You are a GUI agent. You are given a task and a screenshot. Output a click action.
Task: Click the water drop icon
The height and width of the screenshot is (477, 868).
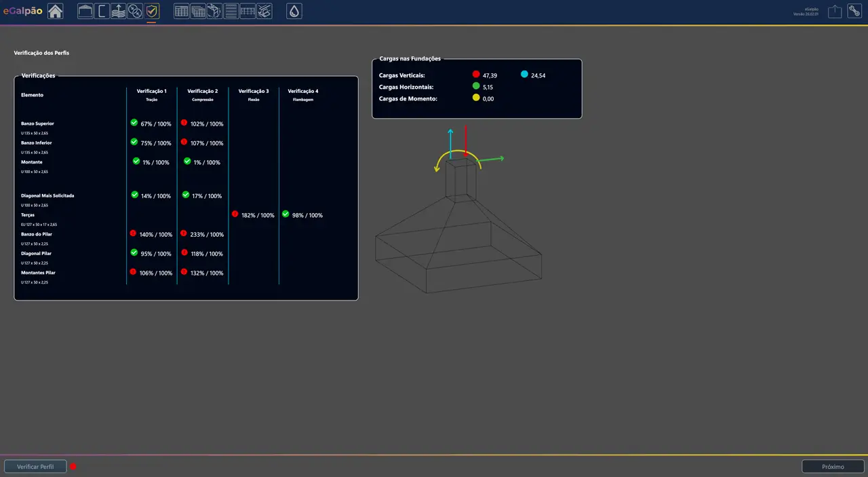coord(294,11)
